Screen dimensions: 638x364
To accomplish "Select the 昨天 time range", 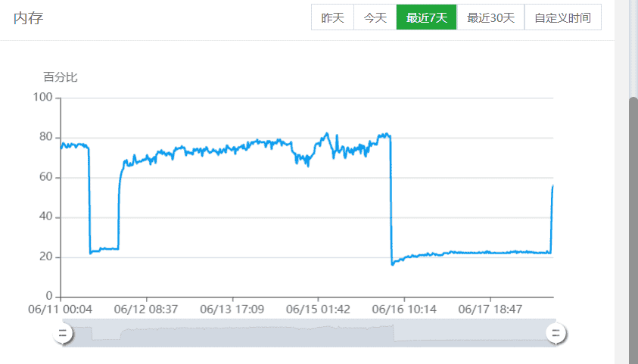I will pyautogui.click(x=332, y=17).
